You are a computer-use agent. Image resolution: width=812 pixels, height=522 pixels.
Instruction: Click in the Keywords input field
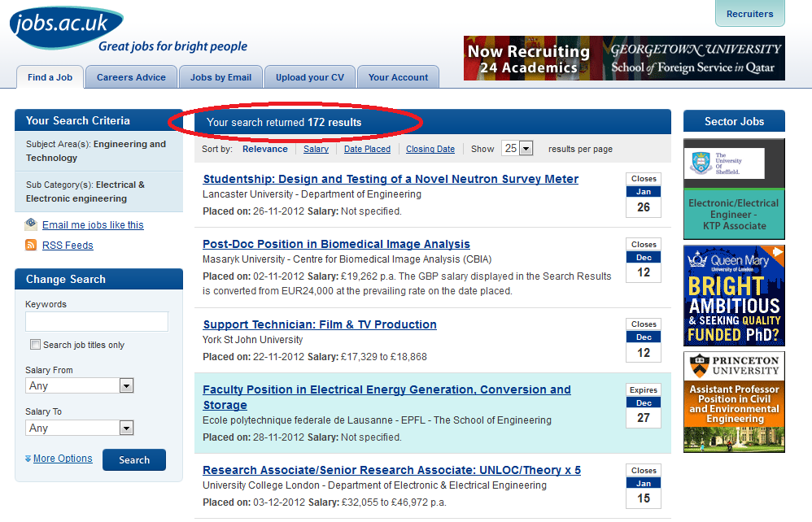click(x=97, y=321)
